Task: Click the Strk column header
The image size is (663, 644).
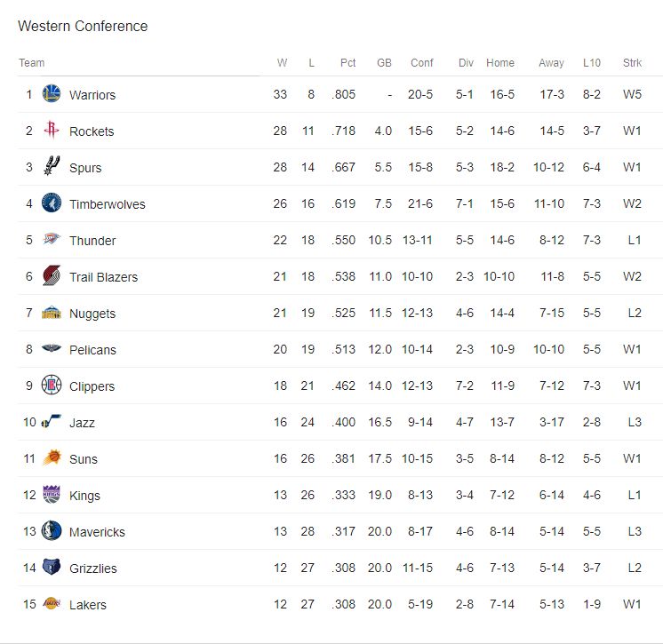Action: tap(632, 63)
